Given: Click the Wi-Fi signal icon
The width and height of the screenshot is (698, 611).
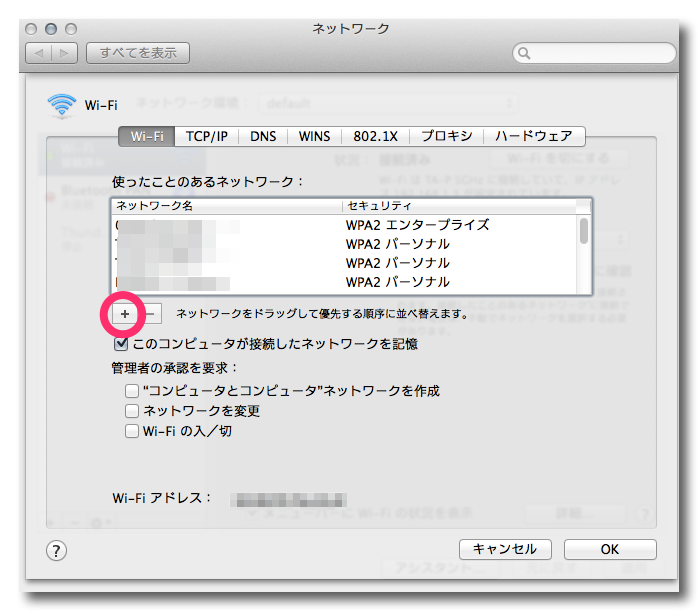Looking at the screenshot, I should point(61,106).
